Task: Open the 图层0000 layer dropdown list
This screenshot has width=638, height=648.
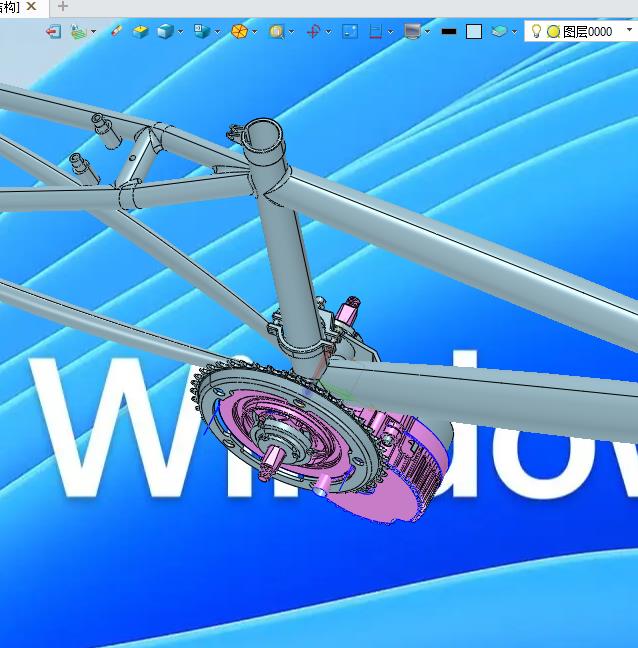Action: [629, 30]
